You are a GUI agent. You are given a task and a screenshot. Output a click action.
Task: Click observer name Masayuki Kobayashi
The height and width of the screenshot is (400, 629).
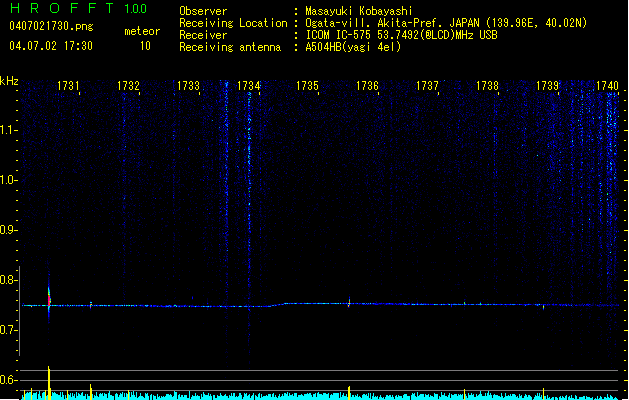[359, 11]
